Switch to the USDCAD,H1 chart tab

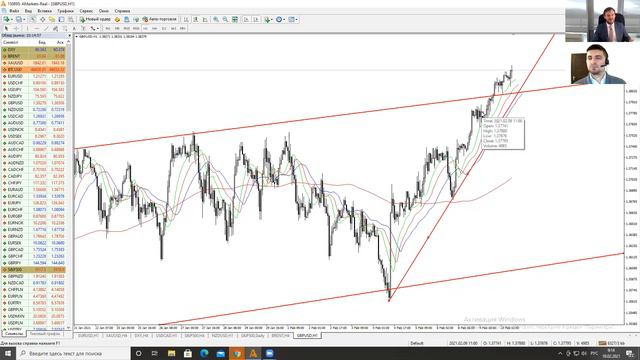click(x=167, y=336)
